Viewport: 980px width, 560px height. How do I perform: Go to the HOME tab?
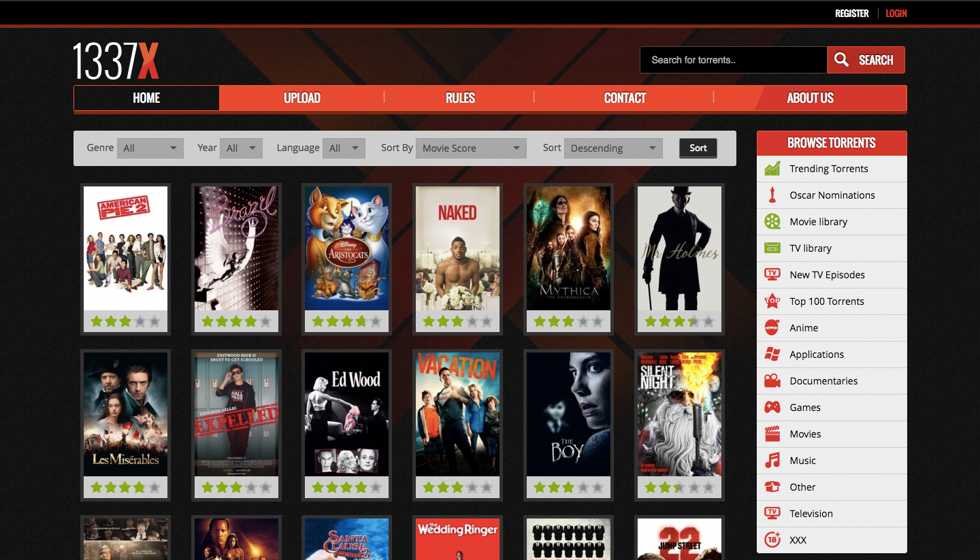pyautogui.click(x=146, y=98)
